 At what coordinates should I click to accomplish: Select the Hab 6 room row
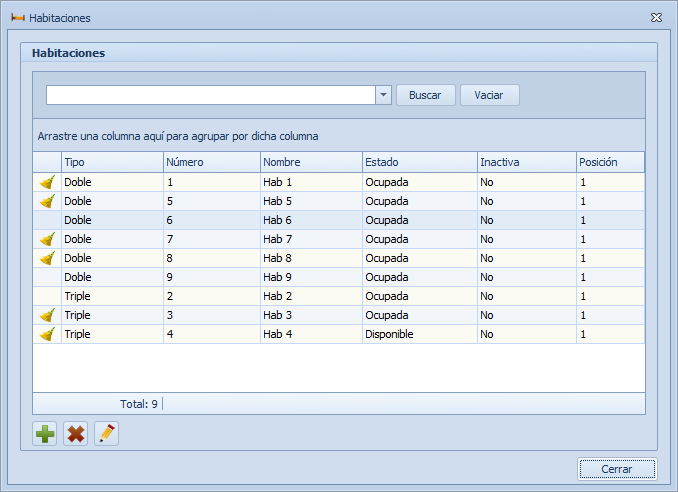pos(310,220)
